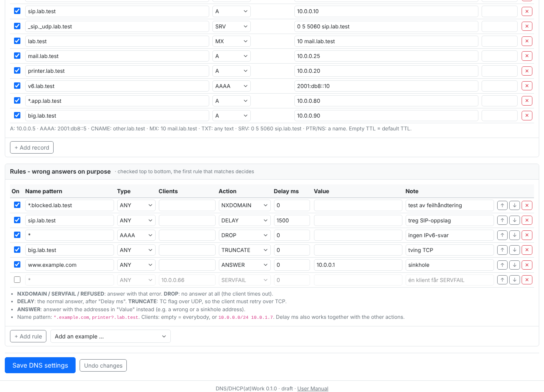Edit the note 'tving TCP'
544x392 pixels.
coord(450,250)
